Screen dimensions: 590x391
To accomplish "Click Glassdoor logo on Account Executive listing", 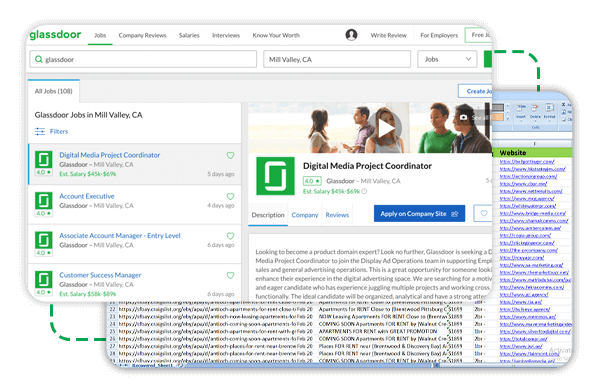I will (44, 201).
